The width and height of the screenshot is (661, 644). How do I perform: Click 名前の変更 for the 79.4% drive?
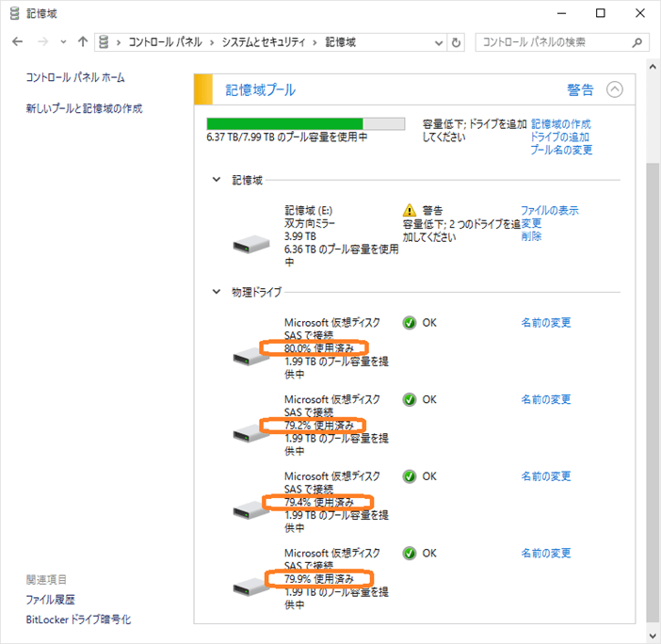[546, 476]
